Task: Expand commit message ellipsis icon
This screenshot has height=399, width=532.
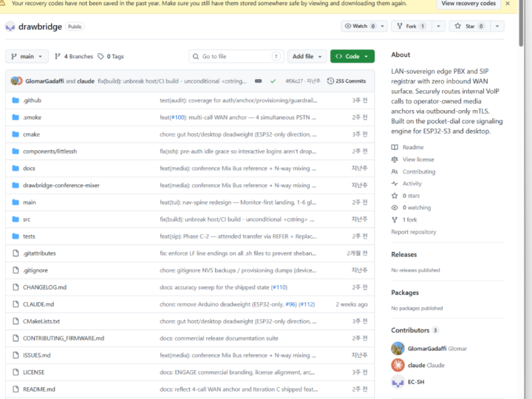Action: pos(258,81)
